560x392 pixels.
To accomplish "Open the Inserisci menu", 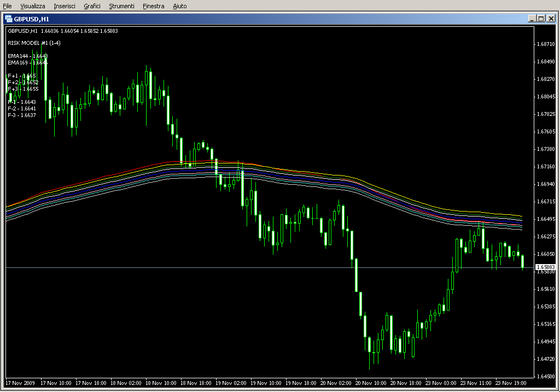I will [65, 6].
